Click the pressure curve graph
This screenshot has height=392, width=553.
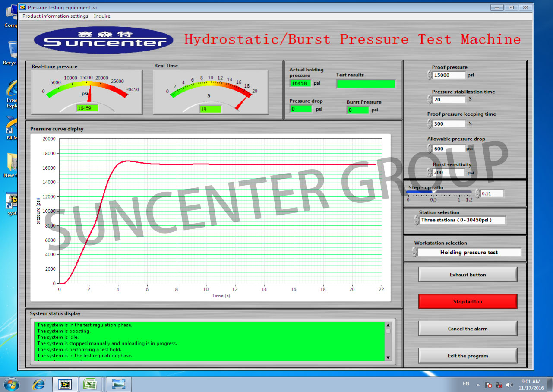tap(221, 211)
